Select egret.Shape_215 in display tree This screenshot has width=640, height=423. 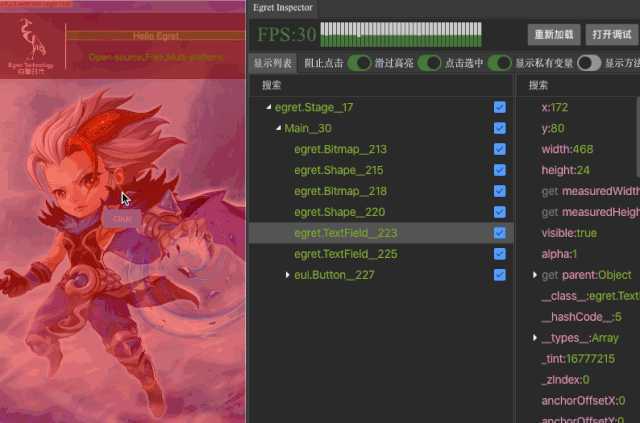[x=339, y=170]
